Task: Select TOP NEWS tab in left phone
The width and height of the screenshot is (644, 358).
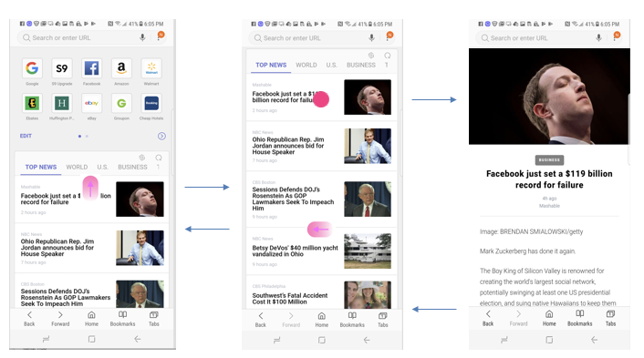Action: 41,167
